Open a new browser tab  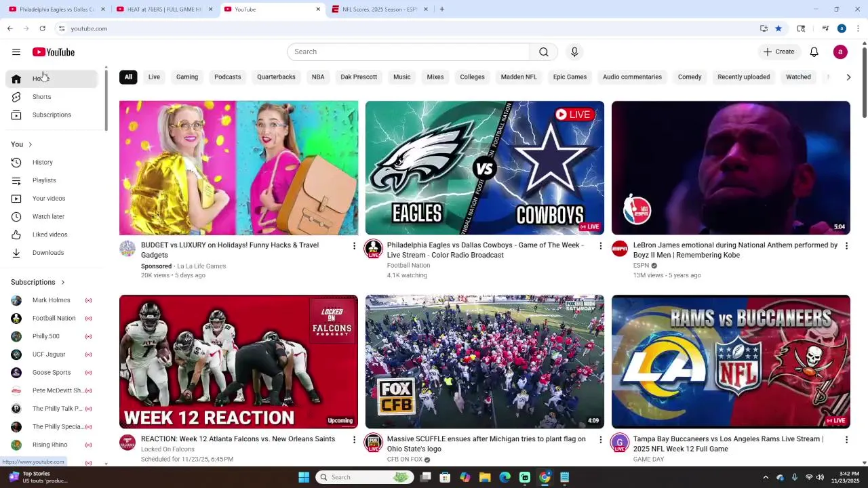pyautogui.click(x=442, y=9)
